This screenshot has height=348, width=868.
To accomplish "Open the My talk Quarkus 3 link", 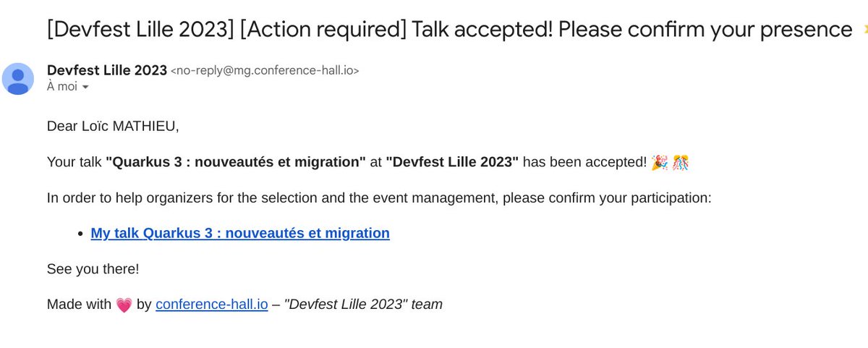I will pos(240,233).
